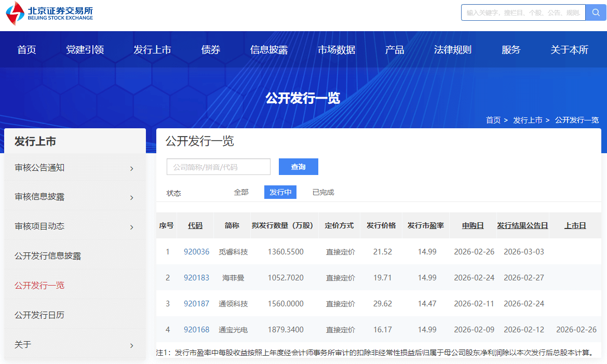This screenshot has height=364, width=607.
Task: Type in the top keyword search box
Action: [523, 12]
